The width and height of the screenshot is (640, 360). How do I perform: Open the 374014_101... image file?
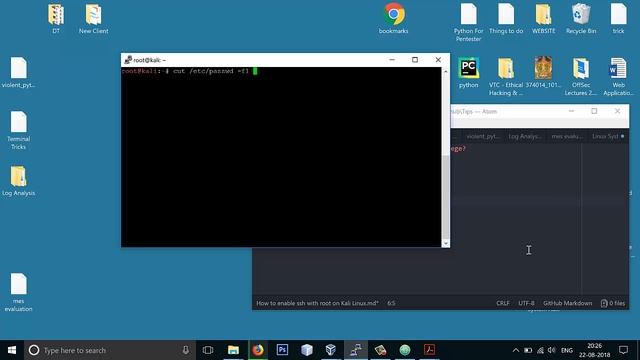[x=543, y=73]
